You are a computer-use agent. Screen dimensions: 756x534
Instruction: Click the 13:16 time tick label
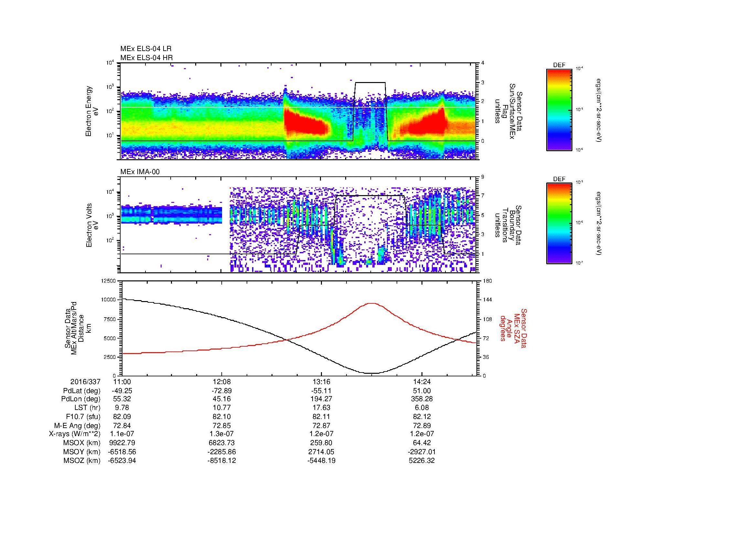tap(321, 382)
